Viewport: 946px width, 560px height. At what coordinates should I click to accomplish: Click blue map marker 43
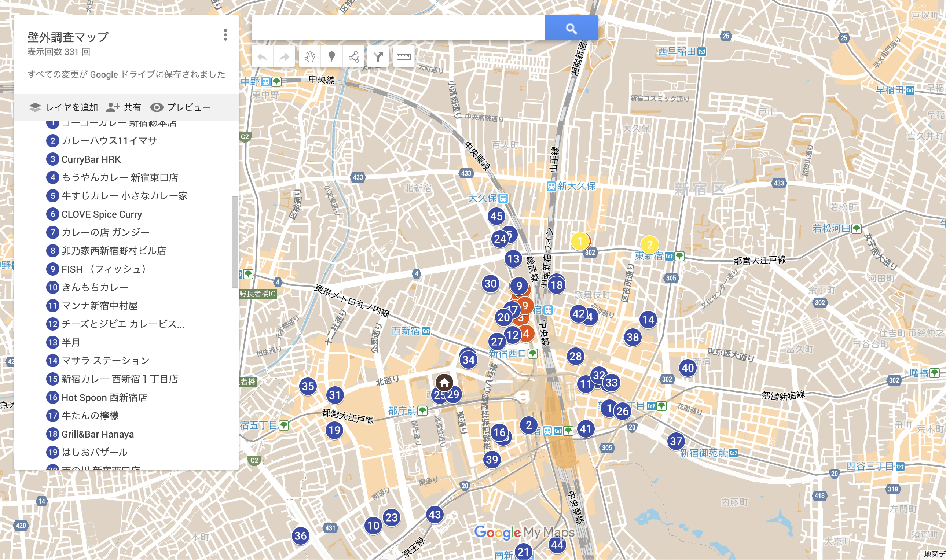(x=434, y=514)
